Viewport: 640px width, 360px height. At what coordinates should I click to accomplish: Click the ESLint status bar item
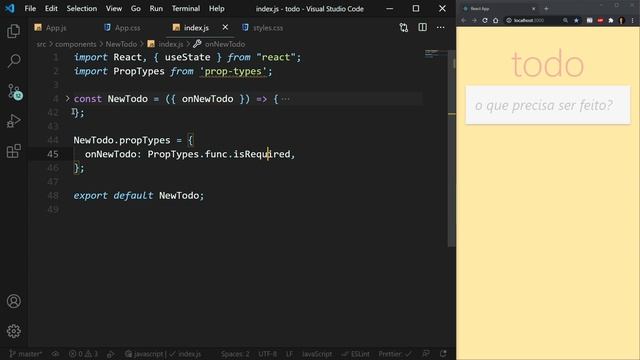pyautogui.click(x=356, y=354)
